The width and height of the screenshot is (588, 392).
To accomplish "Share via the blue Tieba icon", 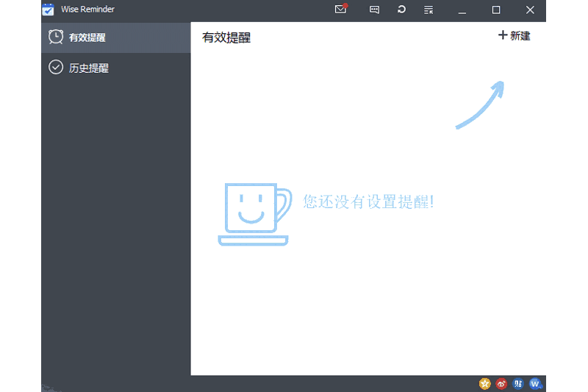I will pyautogui.click(x=518, y=383).
